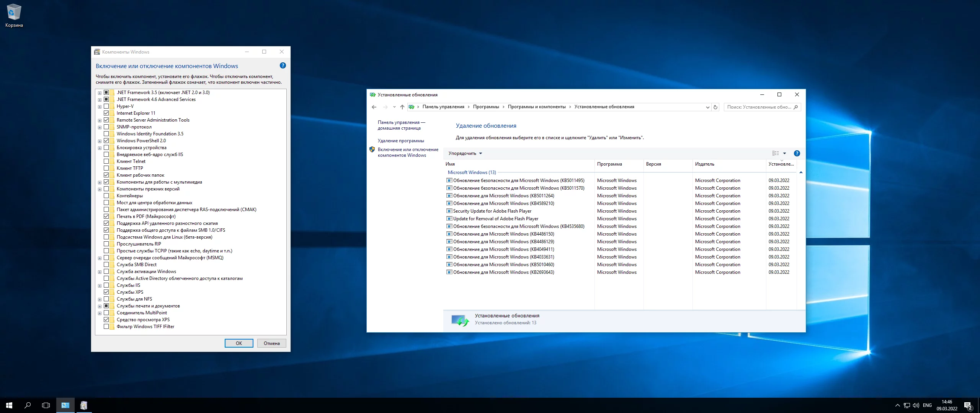Open the Search magnifier on taskbar
This screenshot has width=980, height=413.
tap(28, 405)
